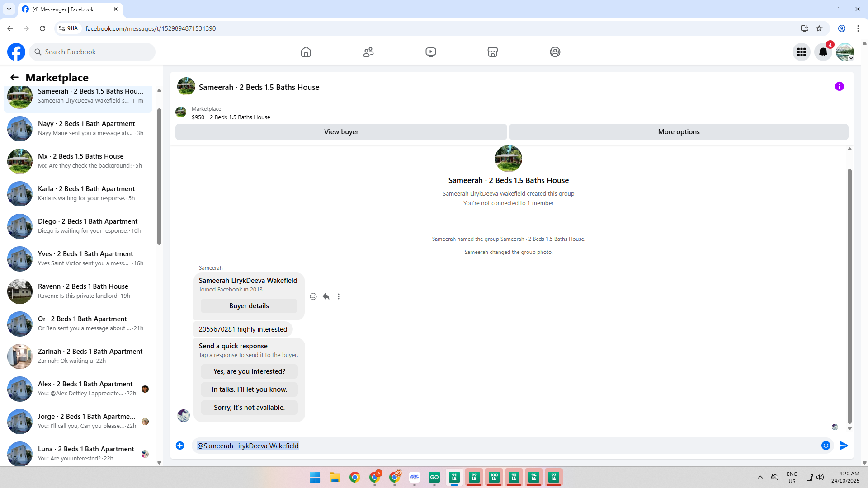868x488 pixels.
Task: Send quick response 'Sorry, it's not available.'
Action: (250, 408)
